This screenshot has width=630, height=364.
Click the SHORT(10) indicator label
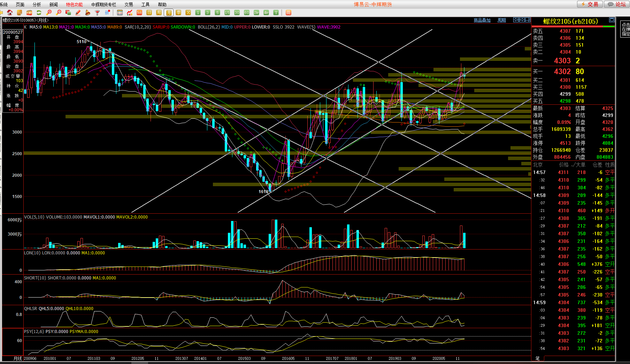(35, 278)
